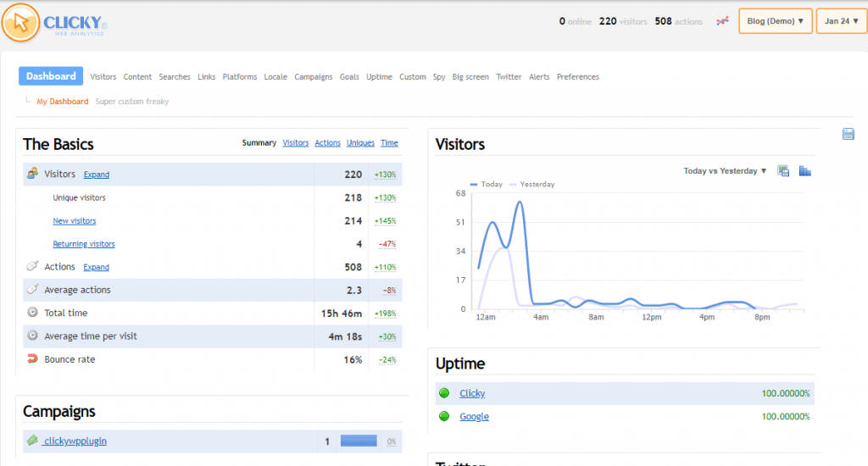The height and width of the screenshot is (466, 868).
Task: Click the Uniques link in The Basics header
Action: click(360, 143)
